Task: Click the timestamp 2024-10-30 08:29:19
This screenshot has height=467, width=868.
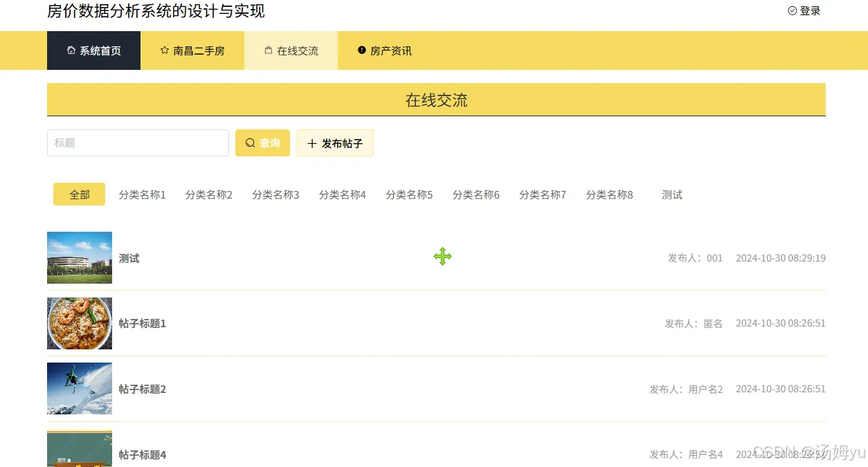Action: tap(781, 258)
